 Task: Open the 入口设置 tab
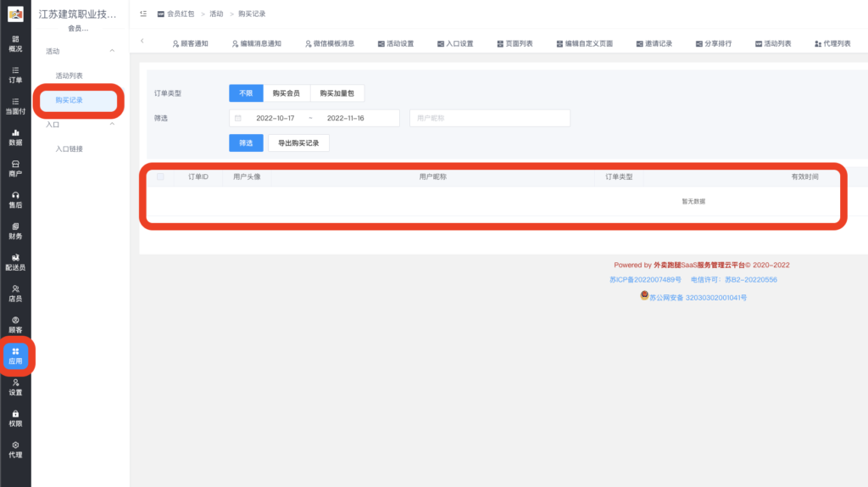coord(455,44)
